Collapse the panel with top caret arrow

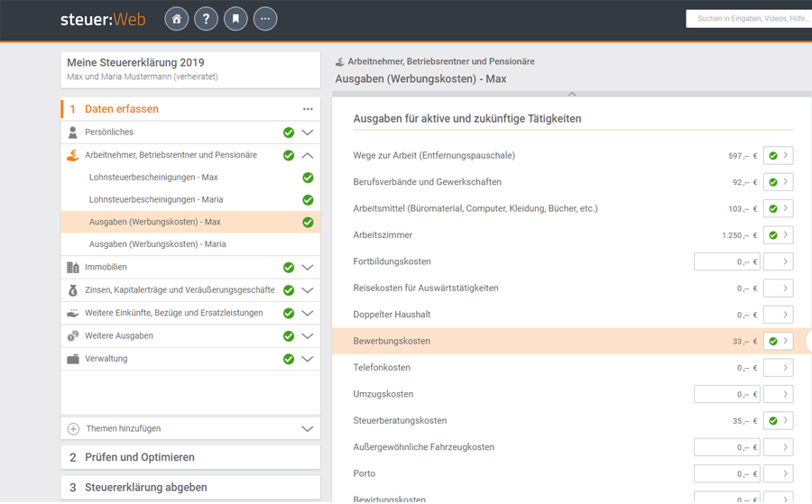click(572, 94)
